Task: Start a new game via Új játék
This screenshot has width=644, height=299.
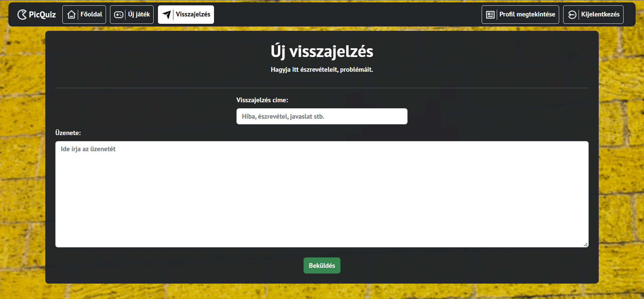Action: point(132,14)
